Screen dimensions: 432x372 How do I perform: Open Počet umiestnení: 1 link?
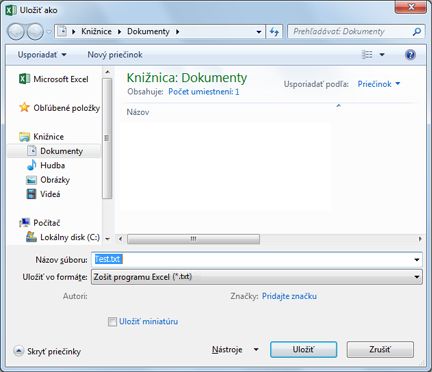tap(204, 92)
